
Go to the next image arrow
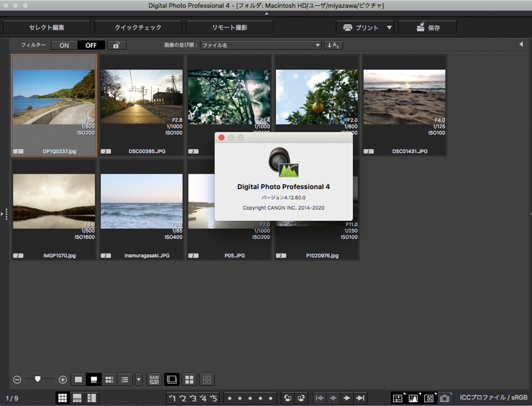tap(347, 398)
